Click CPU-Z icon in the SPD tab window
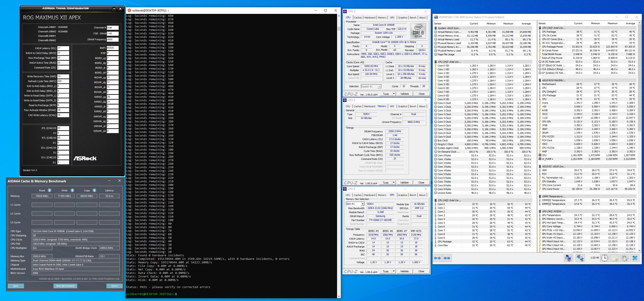 [345, 189]
